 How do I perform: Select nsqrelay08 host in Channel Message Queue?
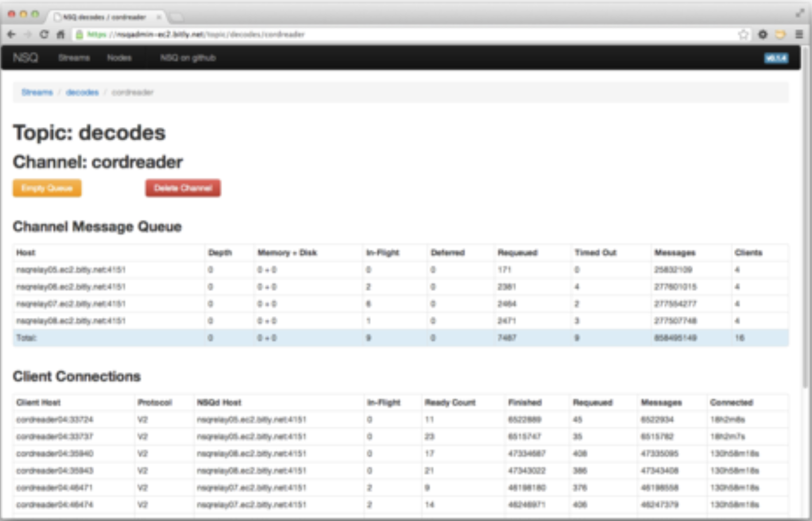tap(71, 321)
